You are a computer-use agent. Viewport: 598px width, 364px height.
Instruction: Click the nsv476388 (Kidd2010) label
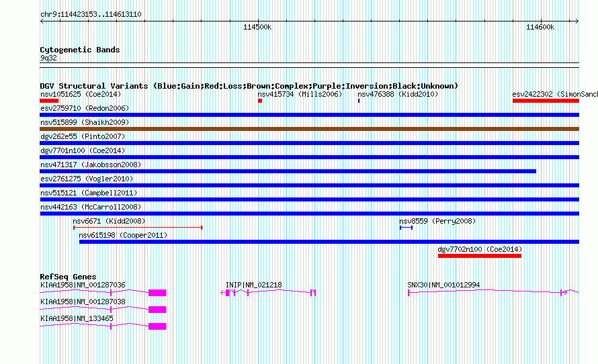[398, 94]
